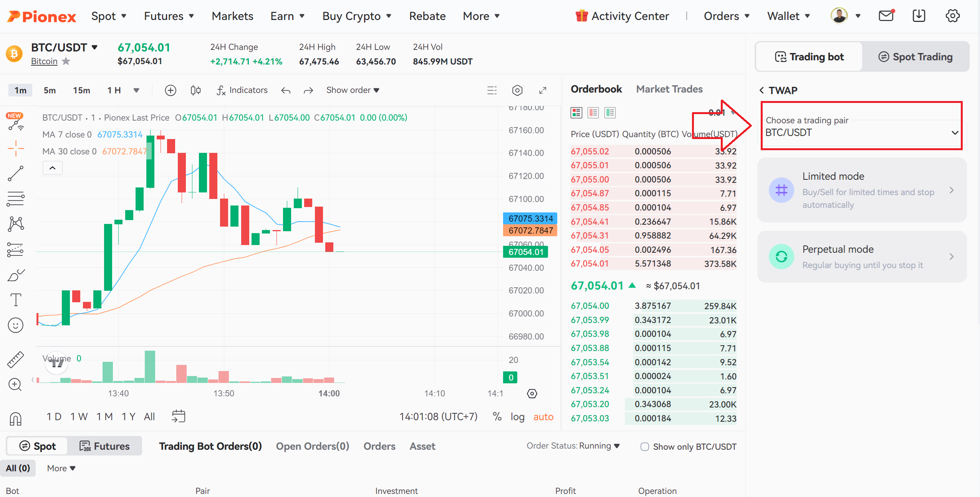Click the zoom in magnifier tool
The height and width of the screenshot is (497, 980).
15,384
